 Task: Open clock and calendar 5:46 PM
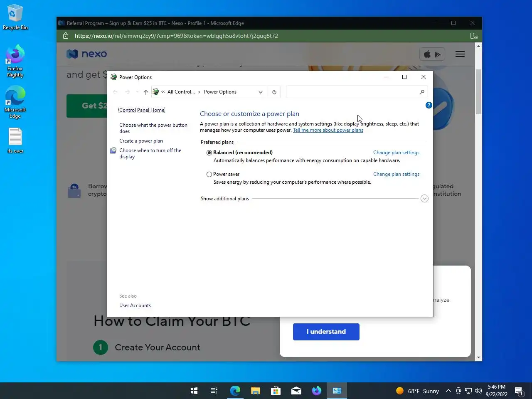[x=497, y=391]
